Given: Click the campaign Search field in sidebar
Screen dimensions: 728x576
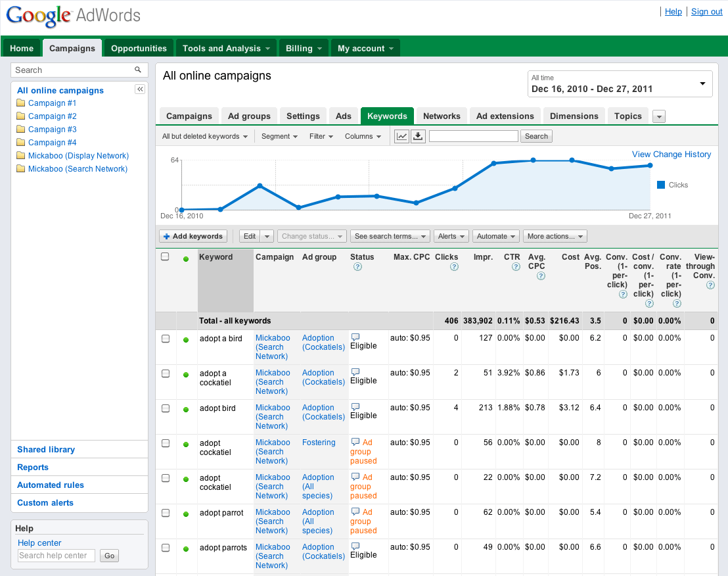Looking at the screenshot, I should pos(79,70).
